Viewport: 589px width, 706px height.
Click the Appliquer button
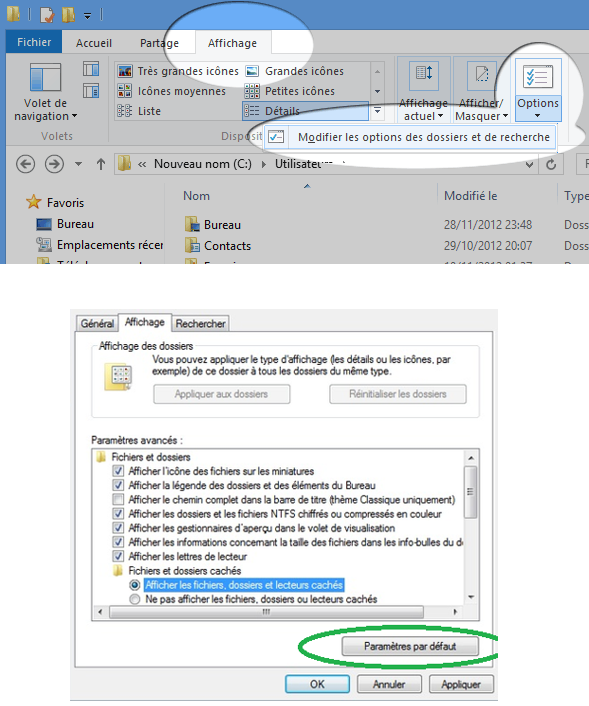click(461, 684)
